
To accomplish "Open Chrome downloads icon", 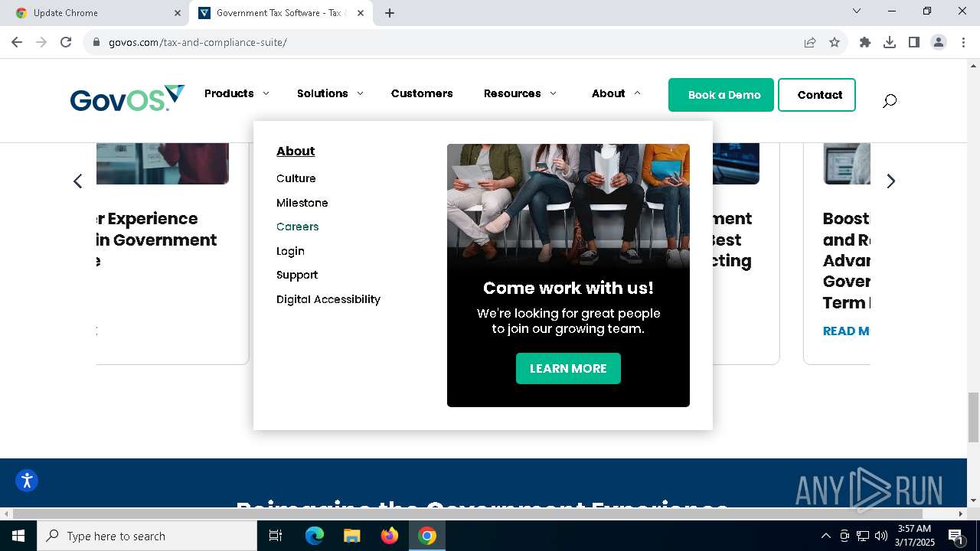I will [890, 42].
